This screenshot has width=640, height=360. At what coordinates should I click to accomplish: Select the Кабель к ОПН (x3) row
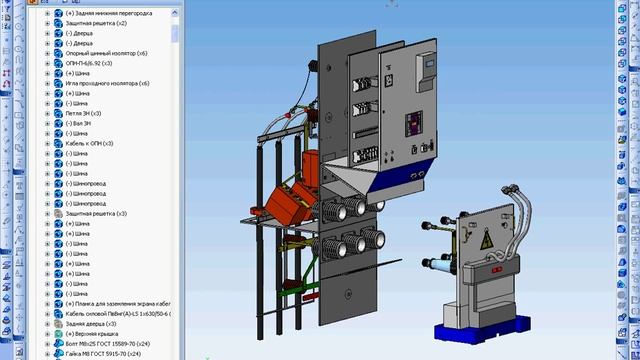coord(89,144)
